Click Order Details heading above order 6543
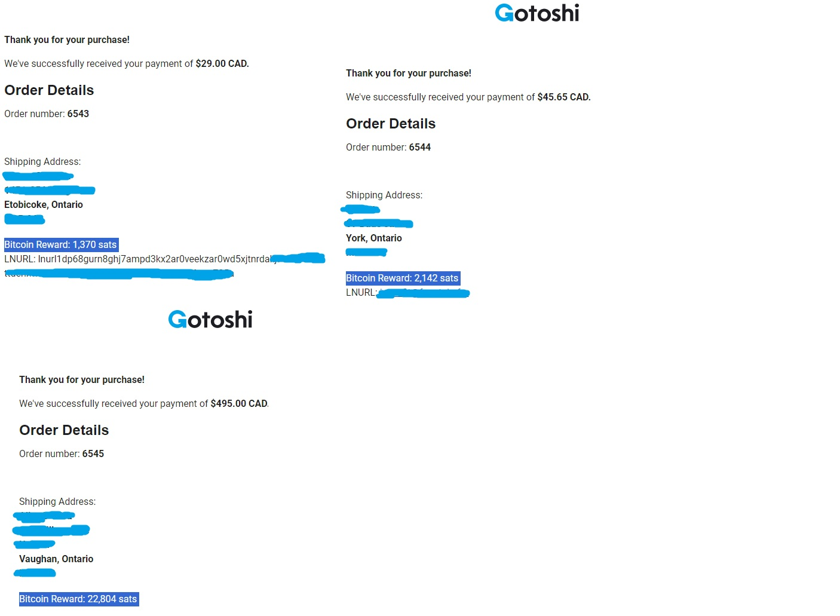This screenshot has width=840, height=616. pos(49,90)
